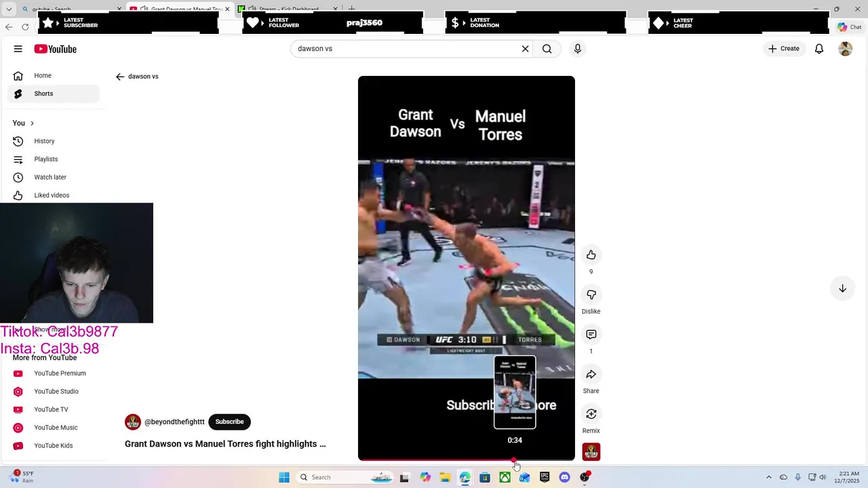868x488 pixels.
Task: Open YouTube Kids link
Action: pyautogui.click(x=54, y=446)
